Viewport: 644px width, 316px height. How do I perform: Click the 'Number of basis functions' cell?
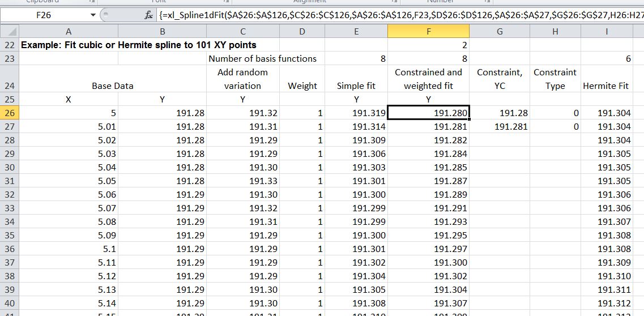pyautogui.click(x=262, y=58)
